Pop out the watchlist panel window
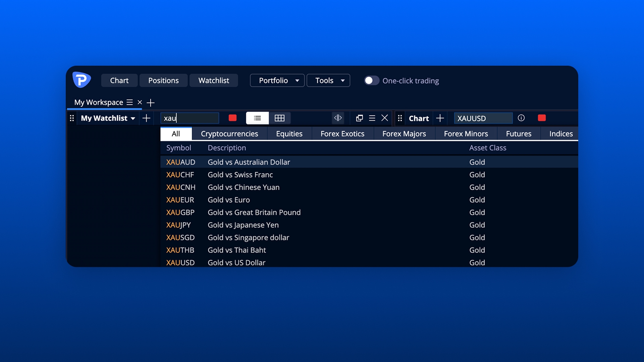Viewport: 644px width, 362px height. [x=359, y=118]
